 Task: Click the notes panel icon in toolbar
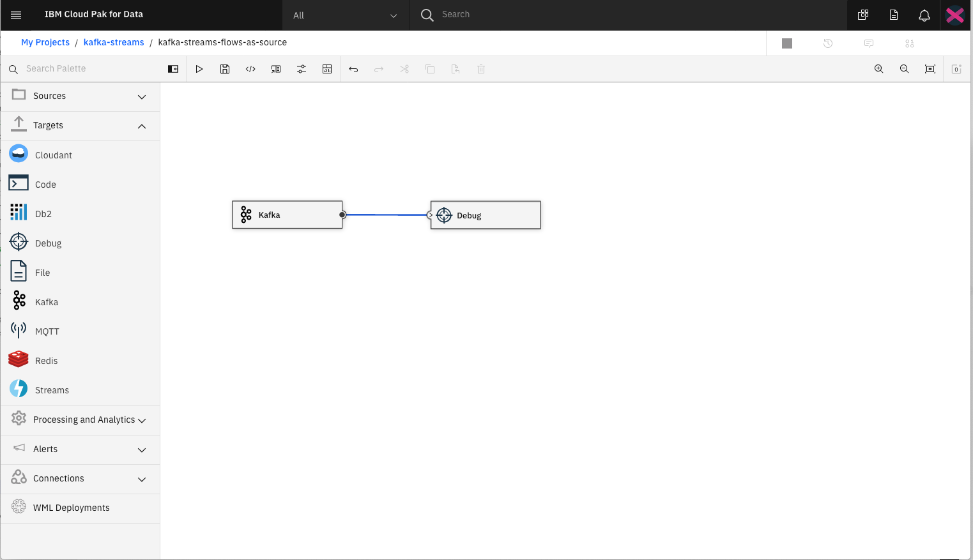click(x=276, y=69)
